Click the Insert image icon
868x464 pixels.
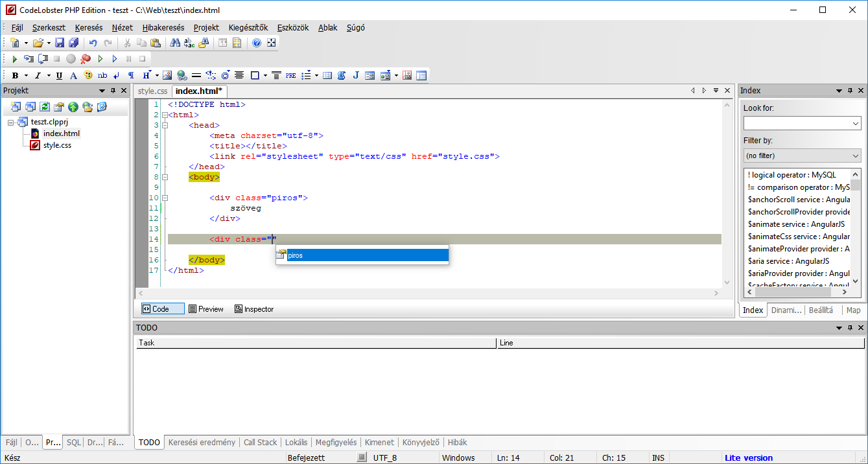[x=167, y=75]
